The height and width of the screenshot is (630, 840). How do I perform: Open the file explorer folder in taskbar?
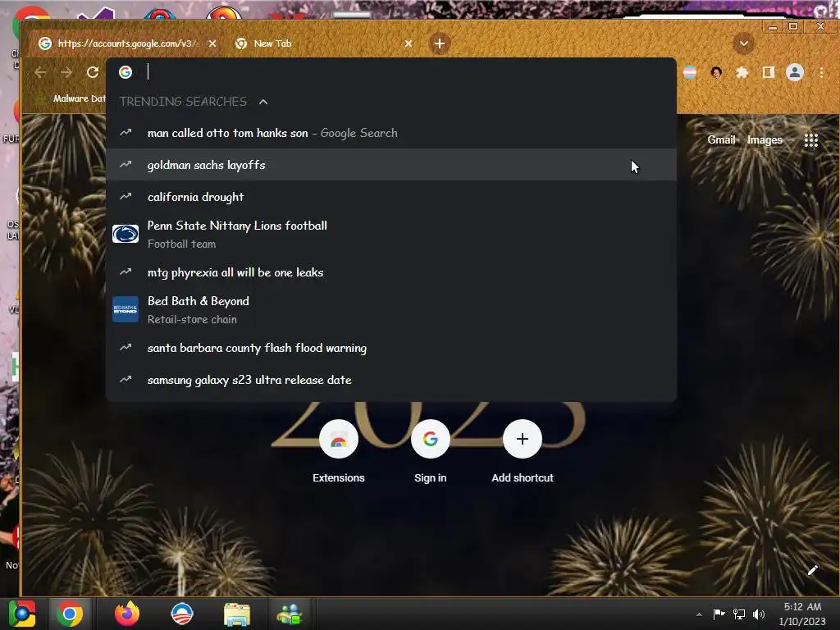point(236,614)
